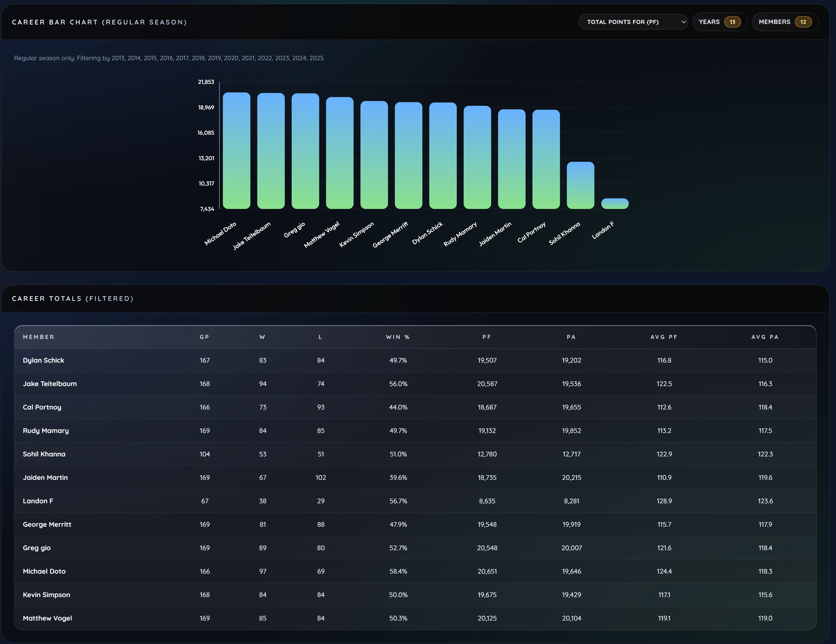Click the Career Totals (Filtered) heading
836x644 pixels.
point(73,299)
